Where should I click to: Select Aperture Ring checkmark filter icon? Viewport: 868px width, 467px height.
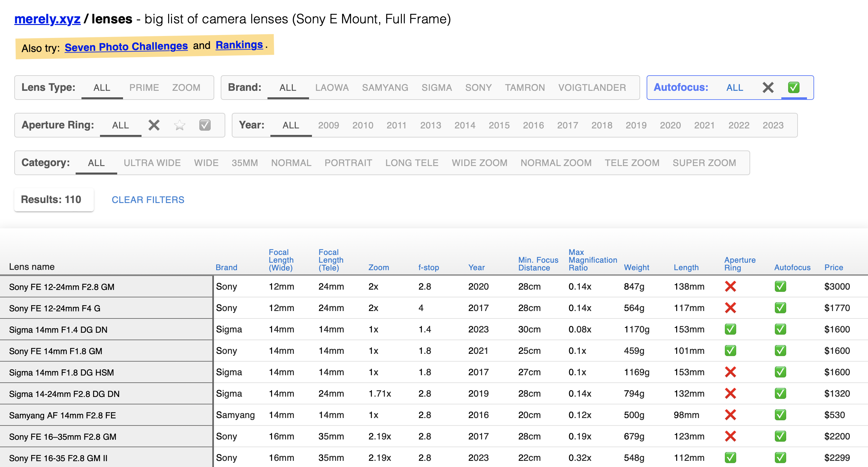(x=205, y=125)
